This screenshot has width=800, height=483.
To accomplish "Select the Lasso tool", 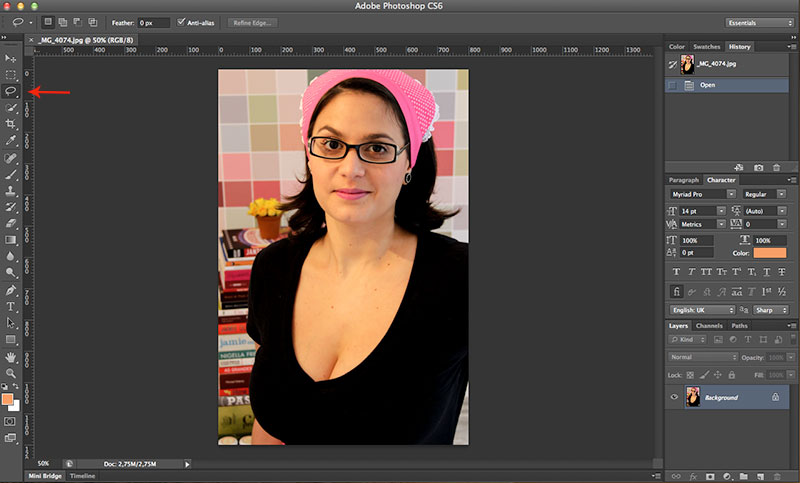I will [11, 91].
